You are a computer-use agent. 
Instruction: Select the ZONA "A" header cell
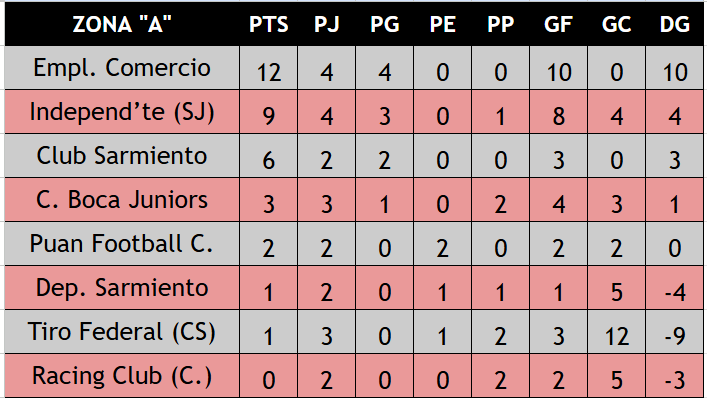point(122,24)
